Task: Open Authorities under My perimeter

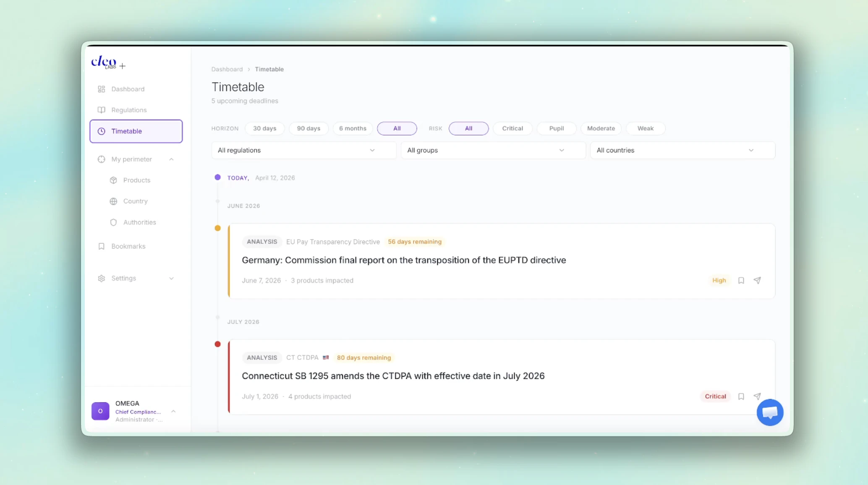Action: [x=139, y=222]
